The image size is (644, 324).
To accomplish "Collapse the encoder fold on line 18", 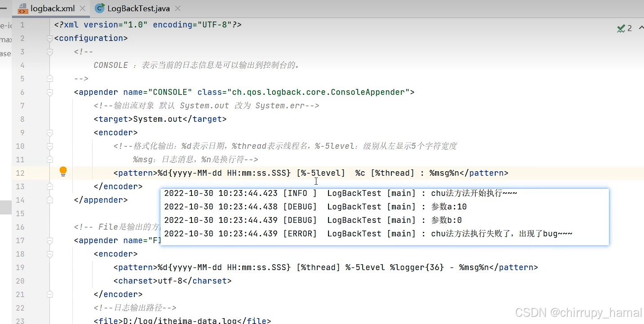I will pos(50,254).
